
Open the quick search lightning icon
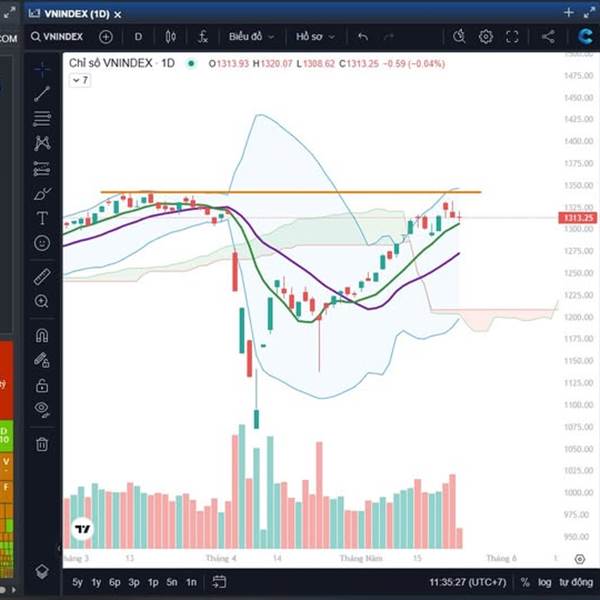pos(459,36)
